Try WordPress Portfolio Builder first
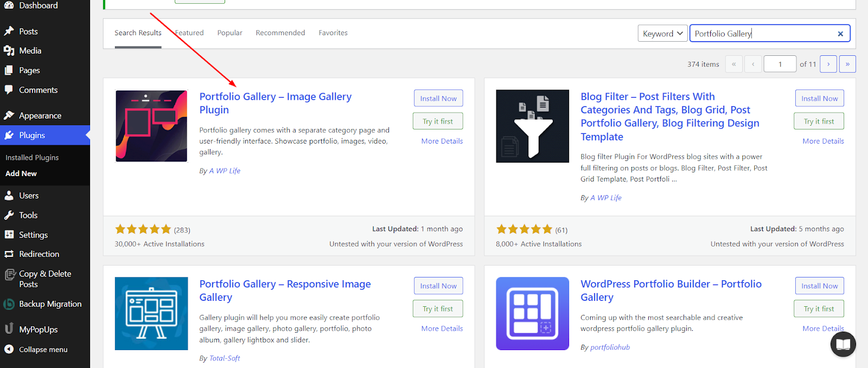The width and height of the screenshot is (868, 368). [819, 309]
